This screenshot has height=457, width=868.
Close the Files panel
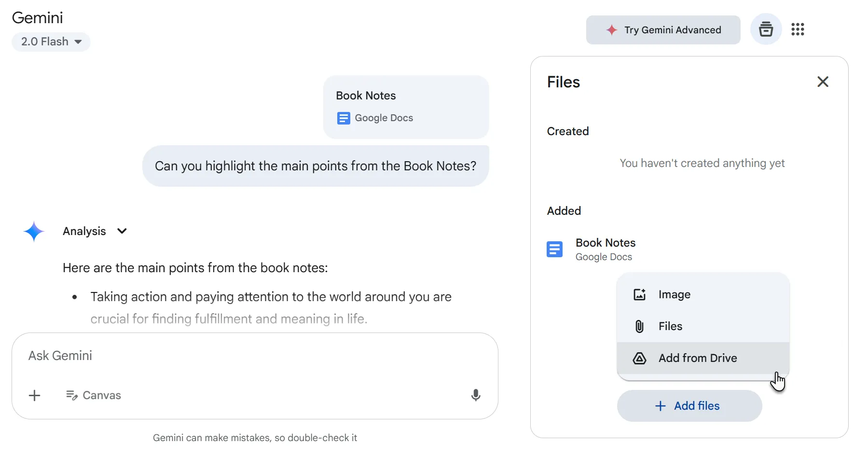coord(823,82)
